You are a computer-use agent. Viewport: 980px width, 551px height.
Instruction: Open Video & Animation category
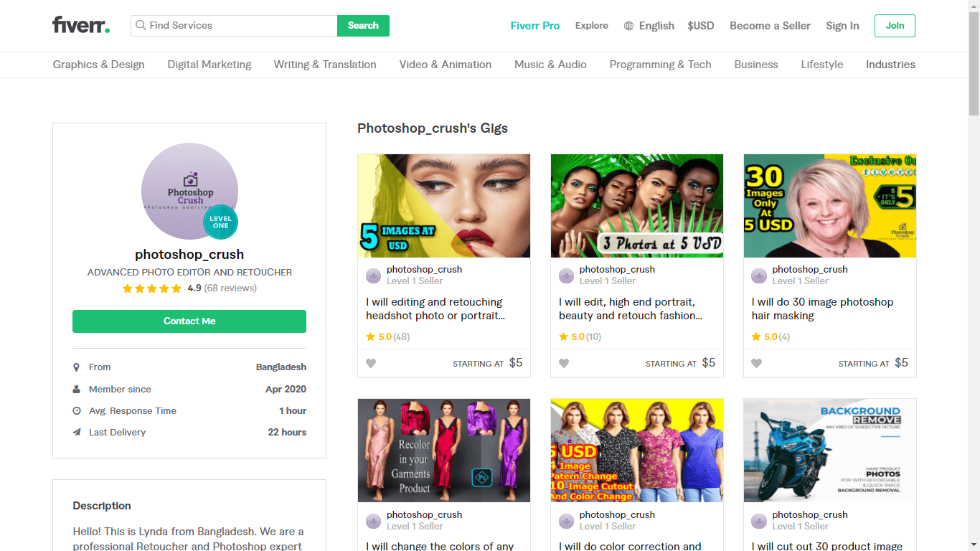click(446, 65)
